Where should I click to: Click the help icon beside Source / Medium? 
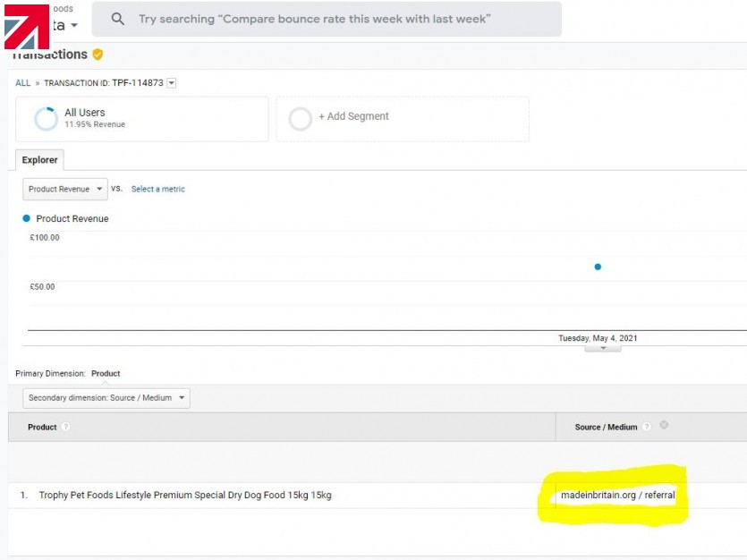647,428
